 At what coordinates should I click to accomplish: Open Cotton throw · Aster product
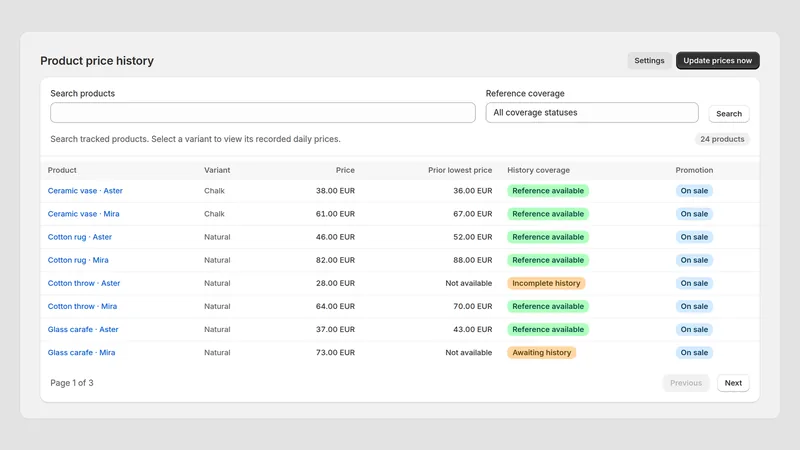tap(84, 283)
